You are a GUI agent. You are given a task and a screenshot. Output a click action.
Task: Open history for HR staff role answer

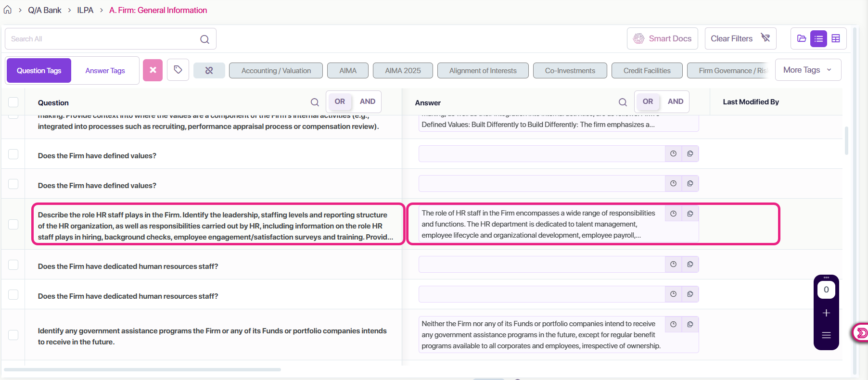pos(673,214)
